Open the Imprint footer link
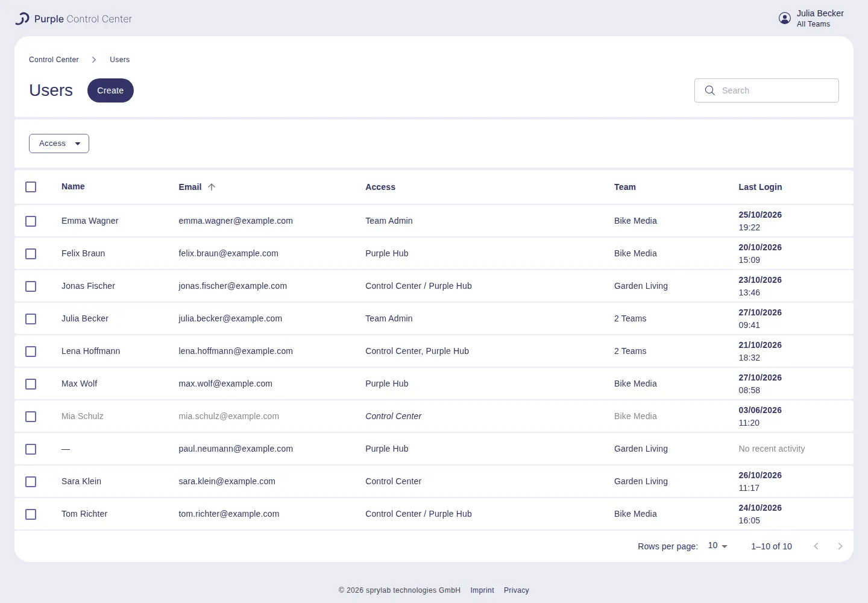 click(x=482, y=590)
